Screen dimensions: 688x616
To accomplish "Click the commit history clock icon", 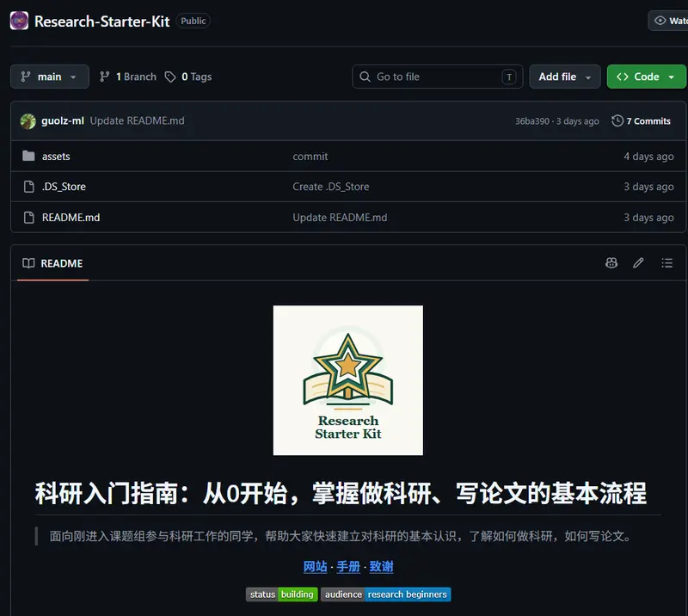I will click(617, 120).
